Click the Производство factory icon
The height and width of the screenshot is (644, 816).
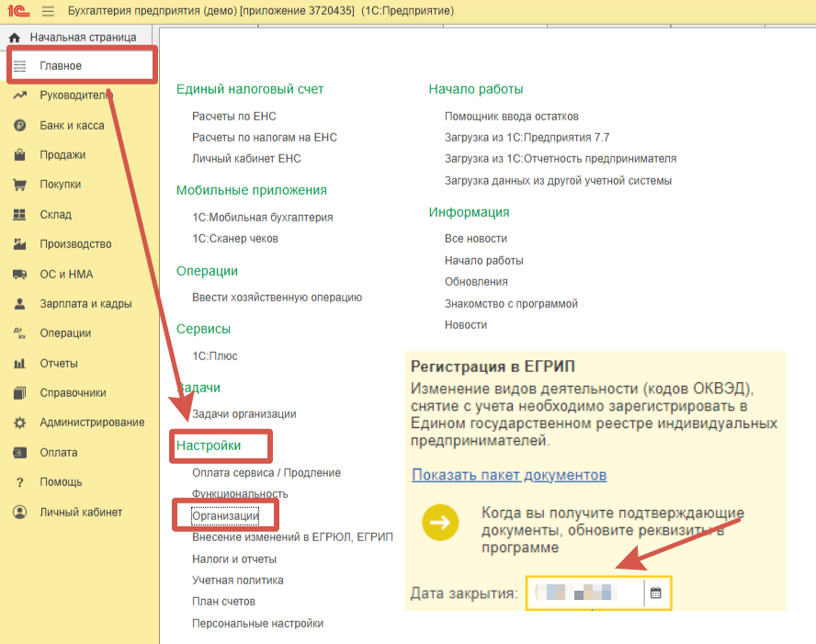click(x=20, y=244)
